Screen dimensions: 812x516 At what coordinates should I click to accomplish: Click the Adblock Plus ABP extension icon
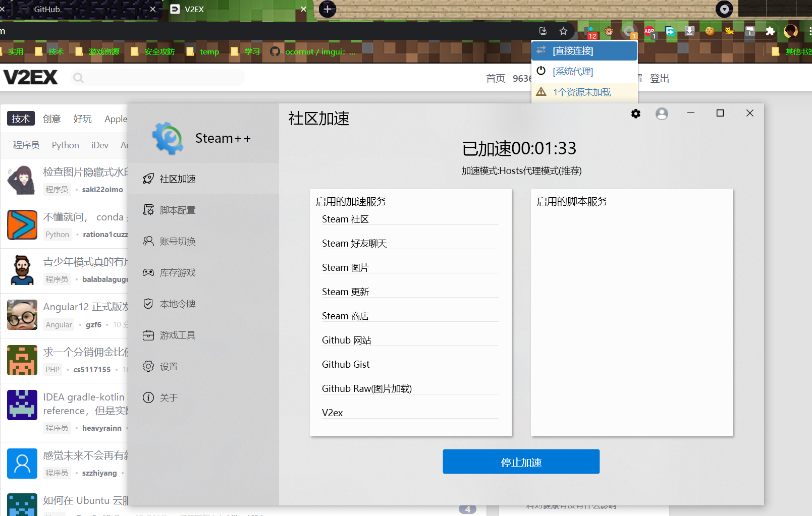click(x=649, y=32)
